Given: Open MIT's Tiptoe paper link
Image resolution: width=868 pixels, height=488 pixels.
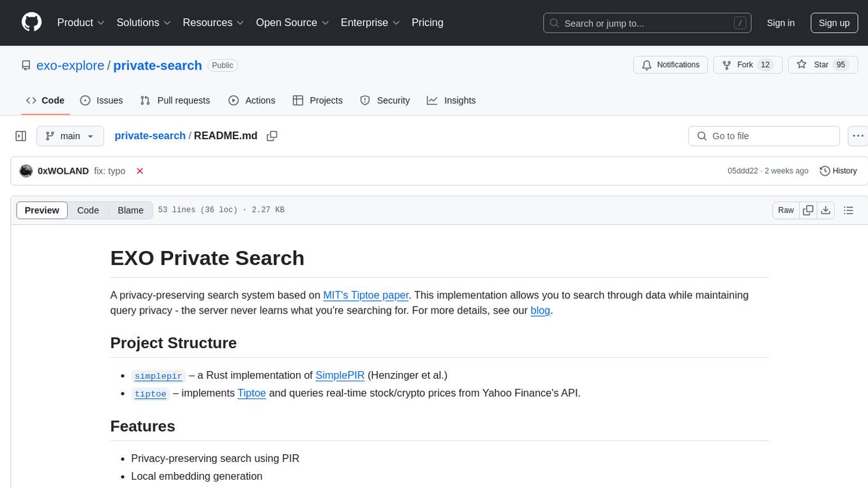Looking at the screenshot, I should [366, 295].
